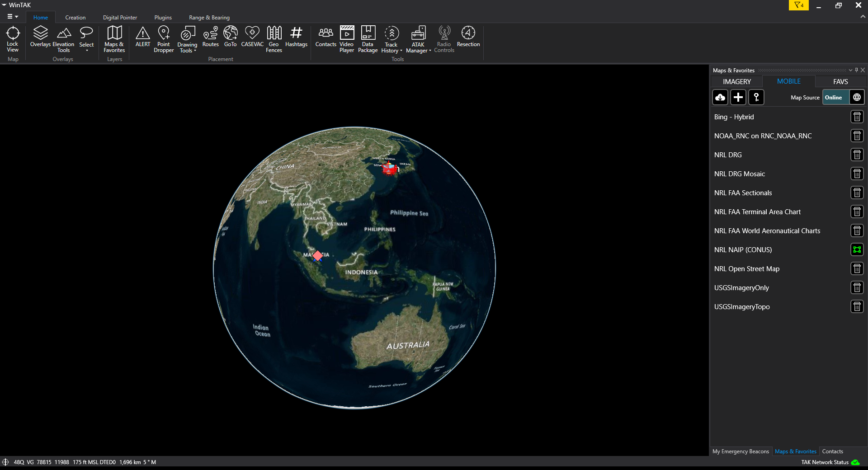Open the Data Package tool
This screenshot has width=868, height=470.
[368, 39]
